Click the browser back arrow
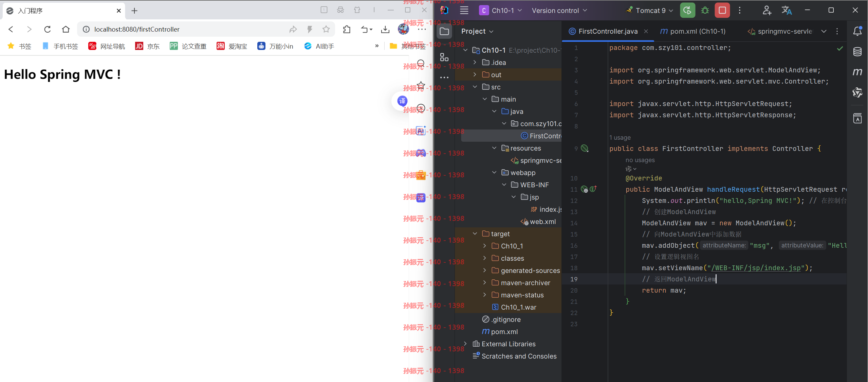Viewport: 868px width, 382px height. (x=11, y=30)
